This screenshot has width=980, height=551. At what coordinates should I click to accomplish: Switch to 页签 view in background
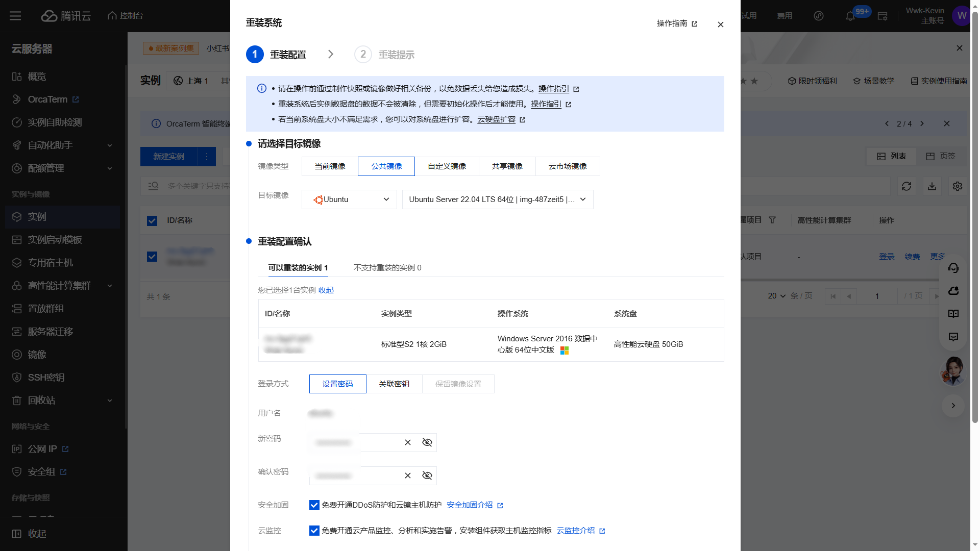coord(941,156)
